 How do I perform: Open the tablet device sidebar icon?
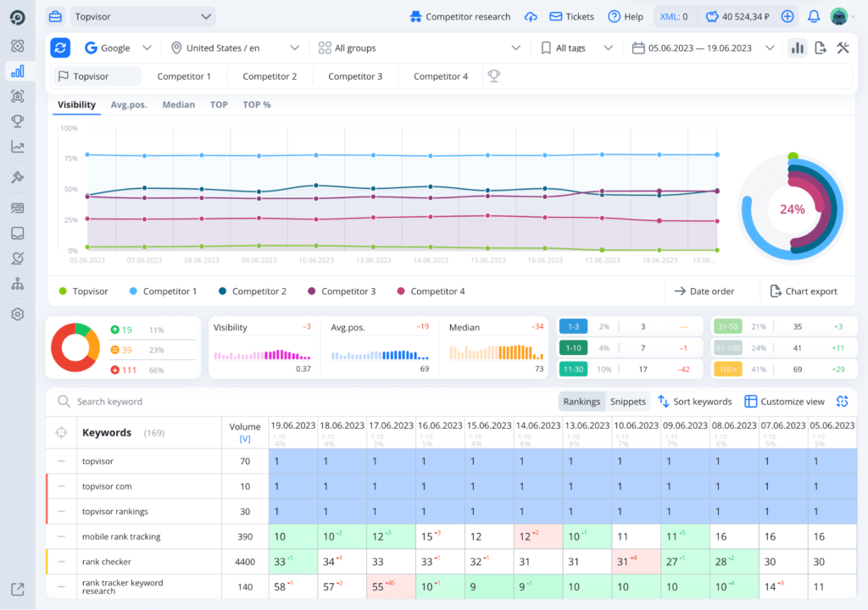(x=17, y=233)
